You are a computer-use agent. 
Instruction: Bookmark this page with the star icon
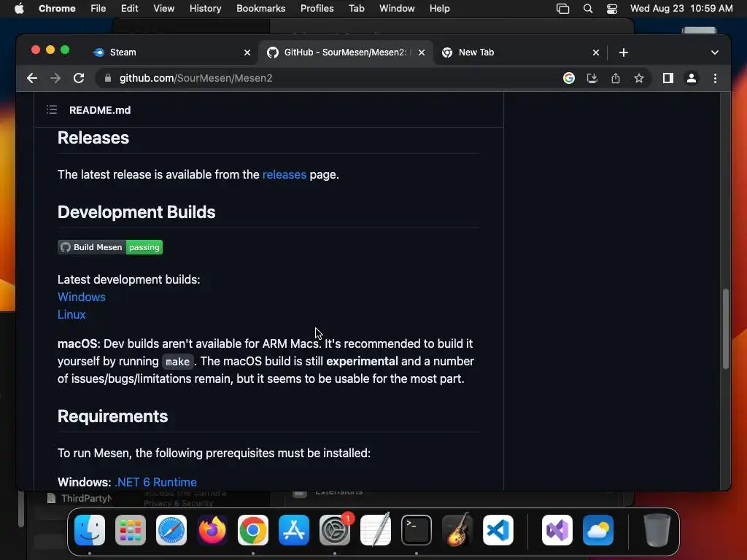click(639, 78)
